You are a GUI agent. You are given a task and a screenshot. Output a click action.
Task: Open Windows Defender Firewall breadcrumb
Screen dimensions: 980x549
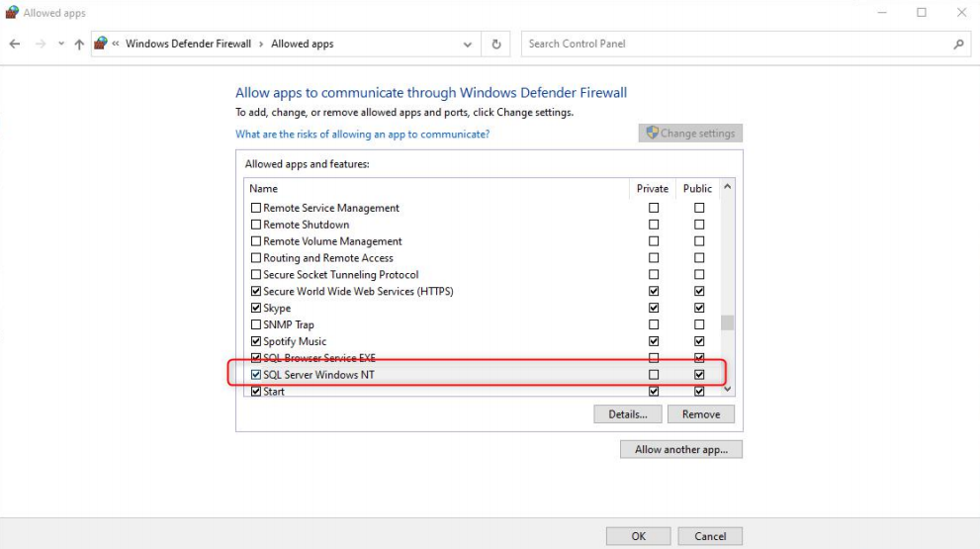pyautogui.click(x=188, y=44)
